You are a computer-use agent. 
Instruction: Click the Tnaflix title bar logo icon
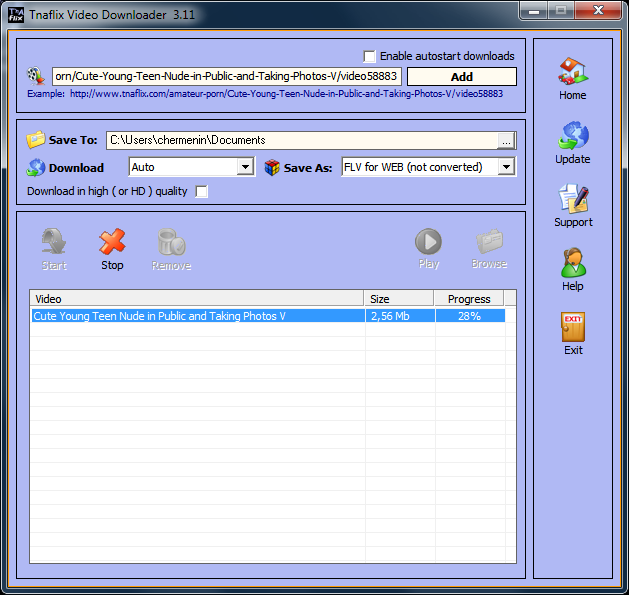16,15
